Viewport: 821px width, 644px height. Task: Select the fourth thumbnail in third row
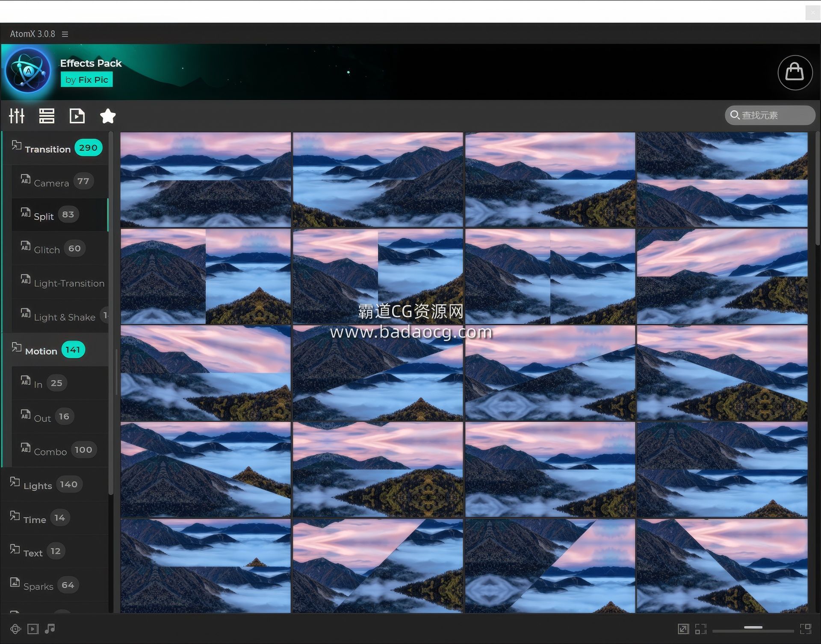tap(722, 373)
